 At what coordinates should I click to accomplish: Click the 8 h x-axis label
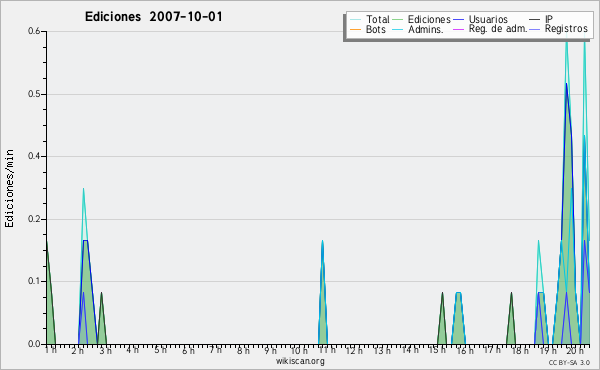pos(243,350)
